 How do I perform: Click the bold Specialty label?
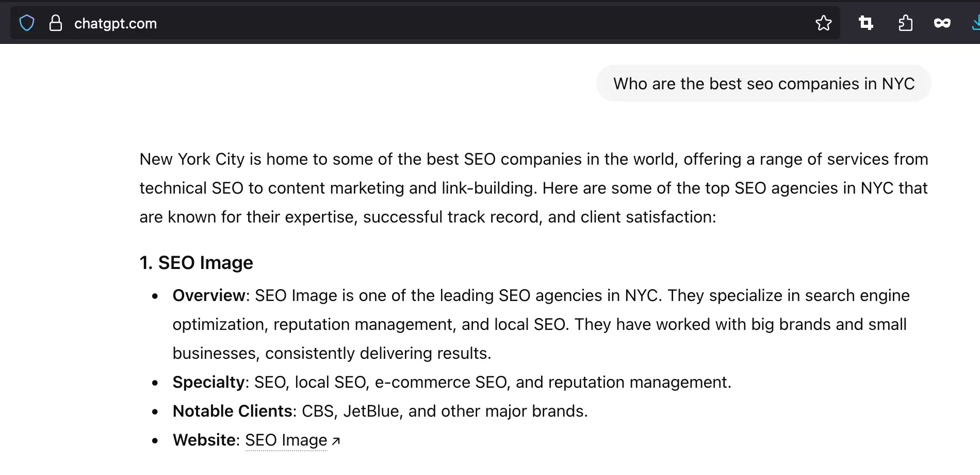tap(209, 382)
